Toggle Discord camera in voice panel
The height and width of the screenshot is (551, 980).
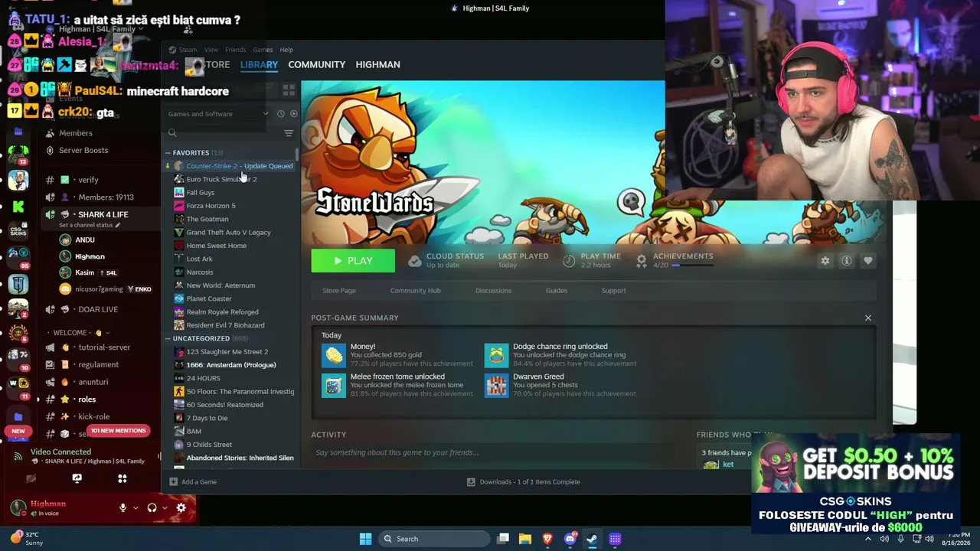[31, 478]
